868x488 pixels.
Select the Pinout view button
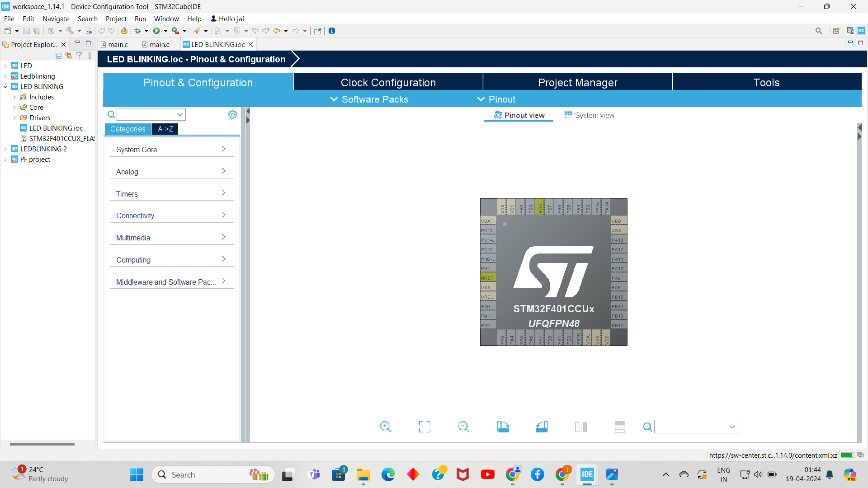click(519, 115)
